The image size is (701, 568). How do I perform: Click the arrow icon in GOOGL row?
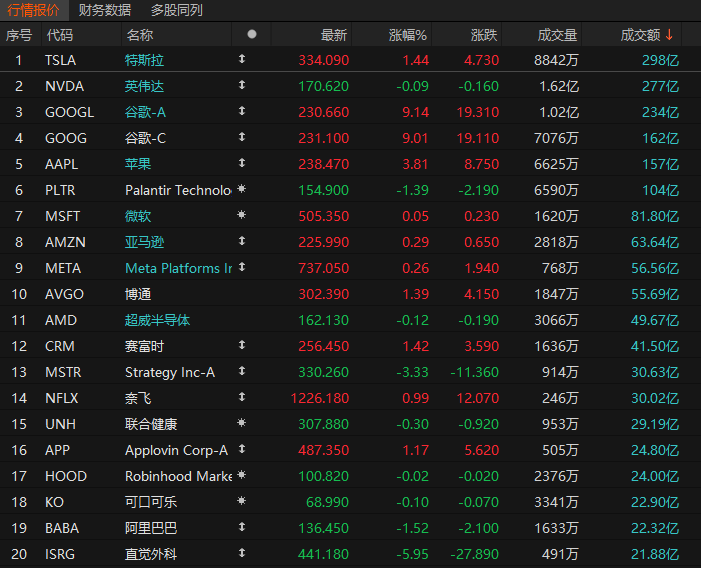(242, 110)
